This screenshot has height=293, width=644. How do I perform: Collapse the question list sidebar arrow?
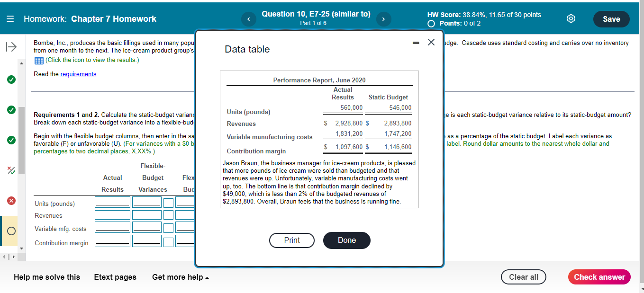(10, 47)
